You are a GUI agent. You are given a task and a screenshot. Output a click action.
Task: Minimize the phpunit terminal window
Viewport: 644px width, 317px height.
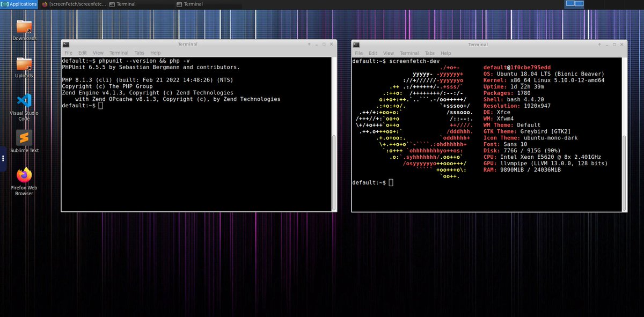click(316, 45)
